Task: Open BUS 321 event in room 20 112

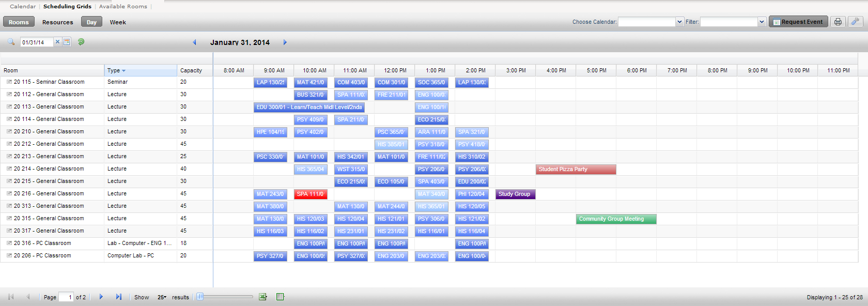Action: click(311, 95)
